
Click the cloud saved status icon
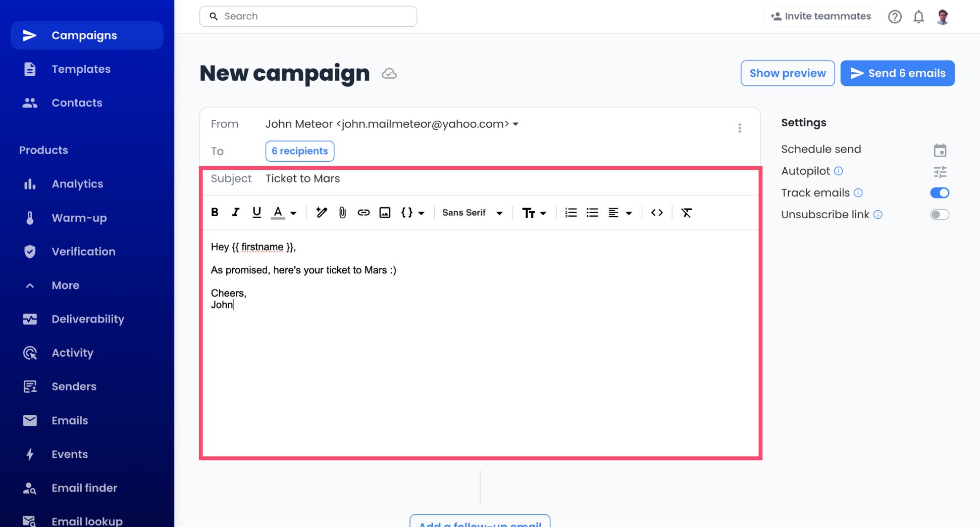click(389, 74)
